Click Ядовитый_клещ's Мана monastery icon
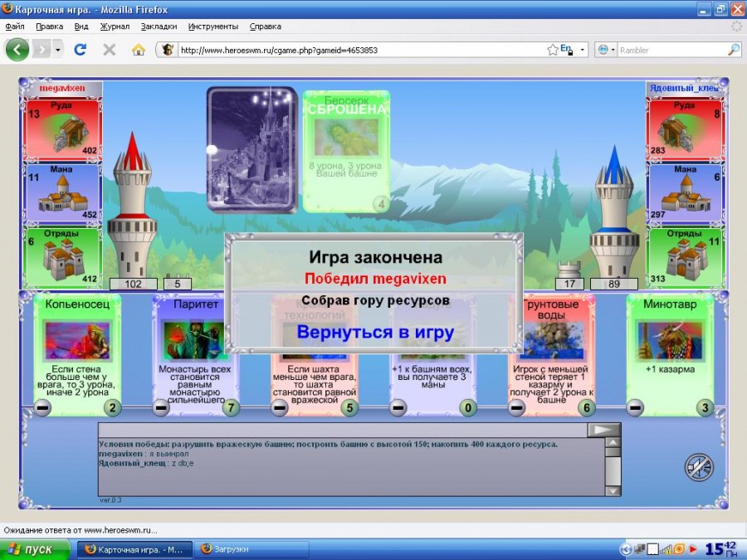747x560 pixels. coord(686,195)
